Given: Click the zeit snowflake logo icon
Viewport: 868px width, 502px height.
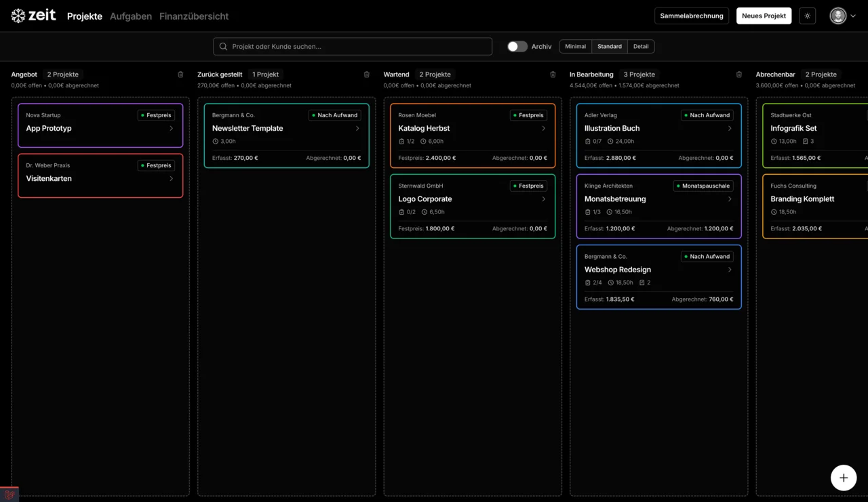Looking at the screenshot, I should [x=18, y=16].
